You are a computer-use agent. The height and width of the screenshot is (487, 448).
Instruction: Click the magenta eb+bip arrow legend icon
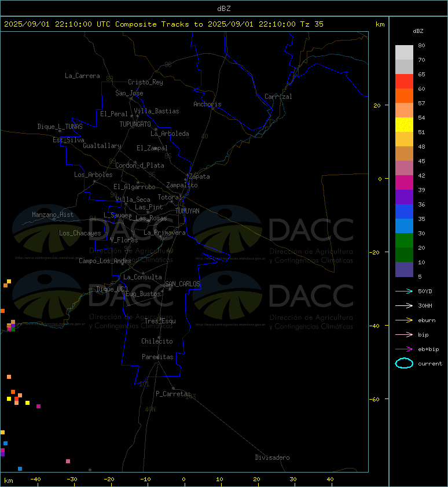(x=404, y=349)
